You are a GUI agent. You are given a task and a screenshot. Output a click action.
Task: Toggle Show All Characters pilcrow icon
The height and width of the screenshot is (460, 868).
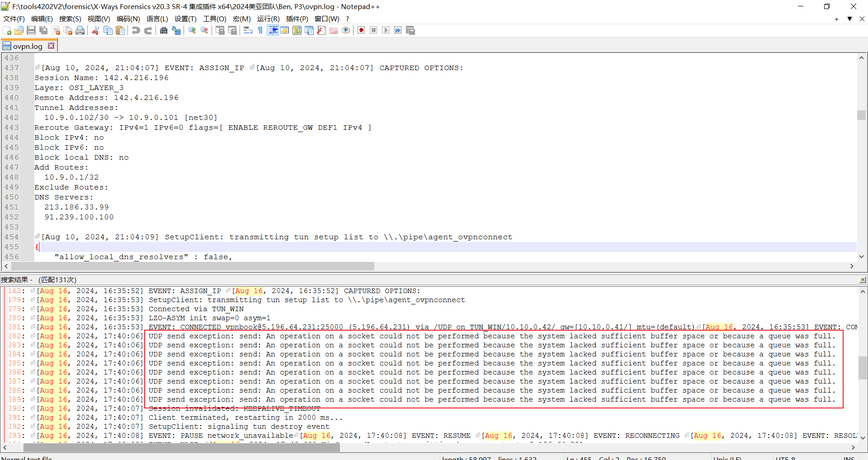260,30
